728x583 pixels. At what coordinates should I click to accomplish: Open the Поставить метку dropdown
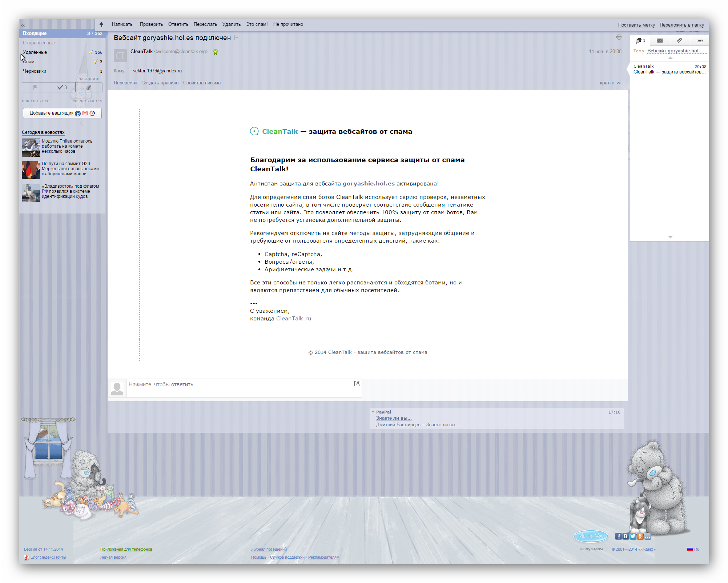pyautogui.click(x=636, y=25)
